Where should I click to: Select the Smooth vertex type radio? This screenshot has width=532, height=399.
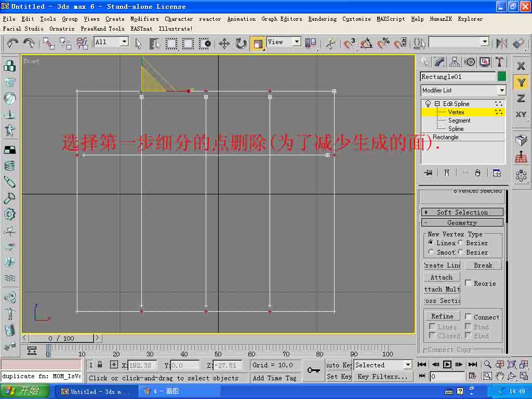[x=431, y=252]
